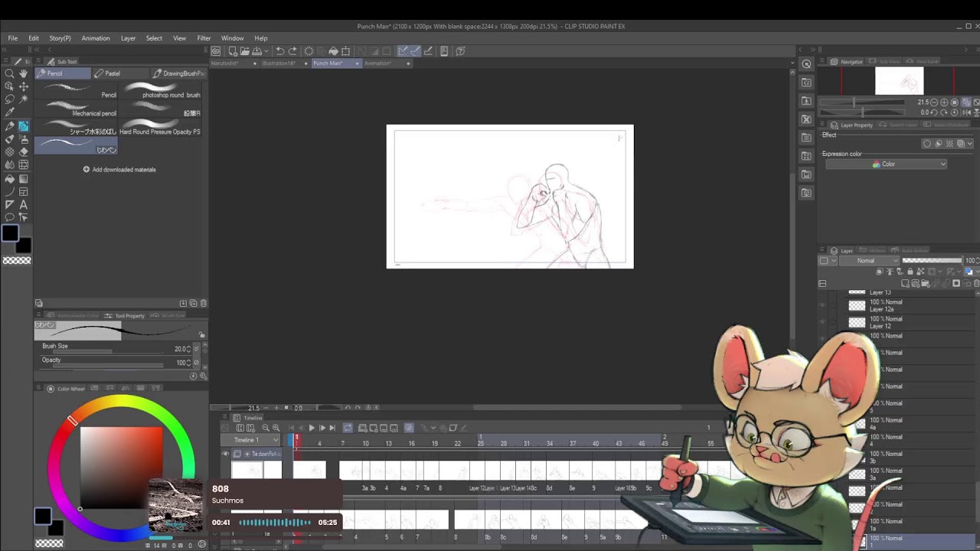
Task: Zoom in the timeline with magnifier plus
Action: pos(276,428)
